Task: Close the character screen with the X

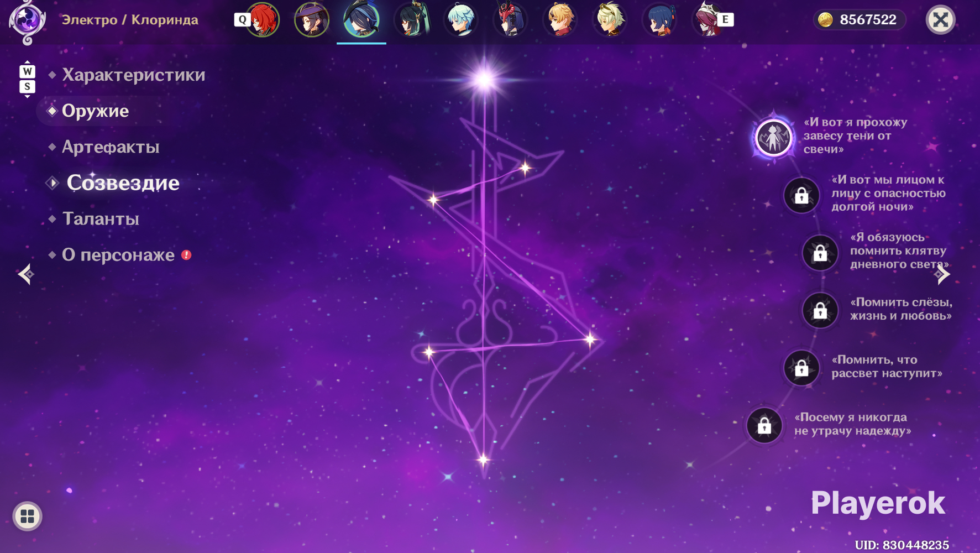Action: [940, 20]
